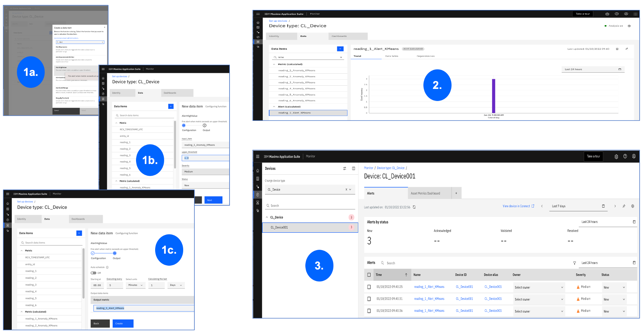
Task: Open Severity Medium dropdown in Configuration step
Action: [205, 171]
